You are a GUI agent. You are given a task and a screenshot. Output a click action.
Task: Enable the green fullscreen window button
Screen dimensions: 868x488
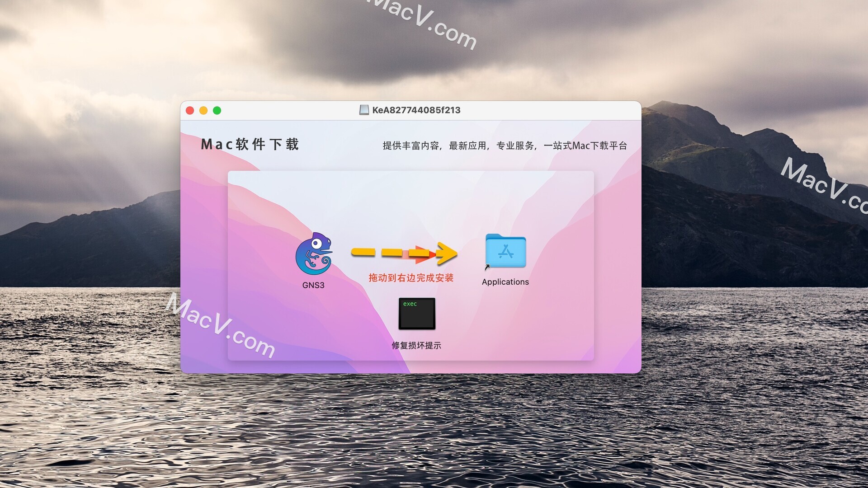(217, 110)
